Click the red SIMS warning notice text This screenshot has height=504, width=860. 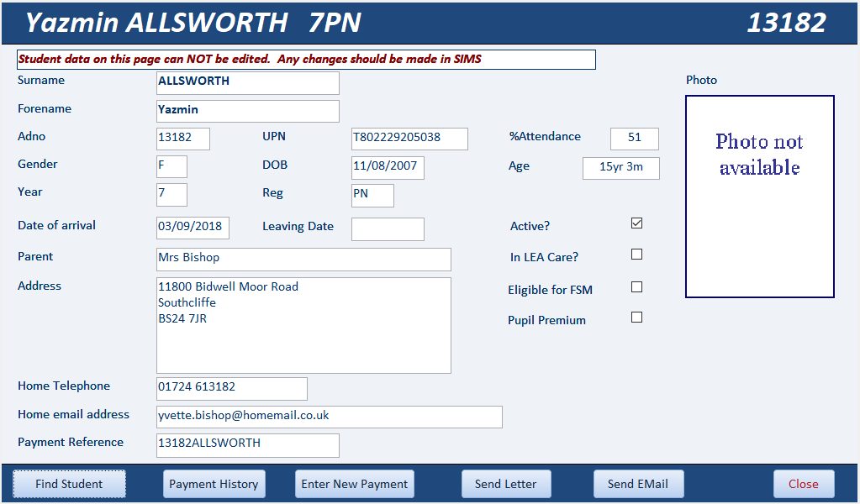[x=251, y=59]
